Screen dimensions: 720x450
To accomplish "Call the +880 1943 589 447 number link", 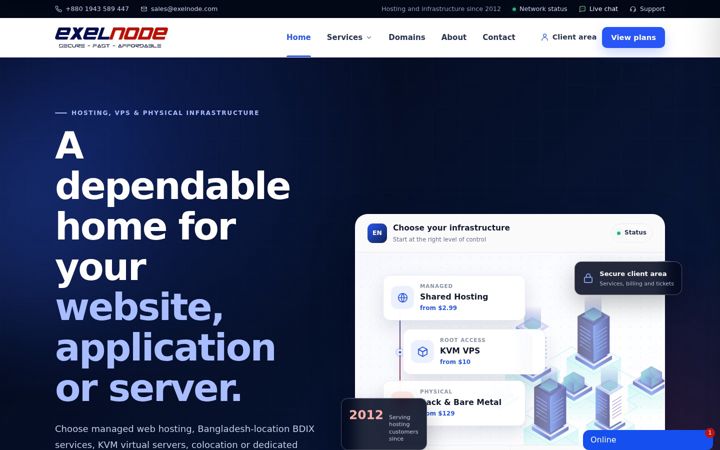I will click(92, 9).
